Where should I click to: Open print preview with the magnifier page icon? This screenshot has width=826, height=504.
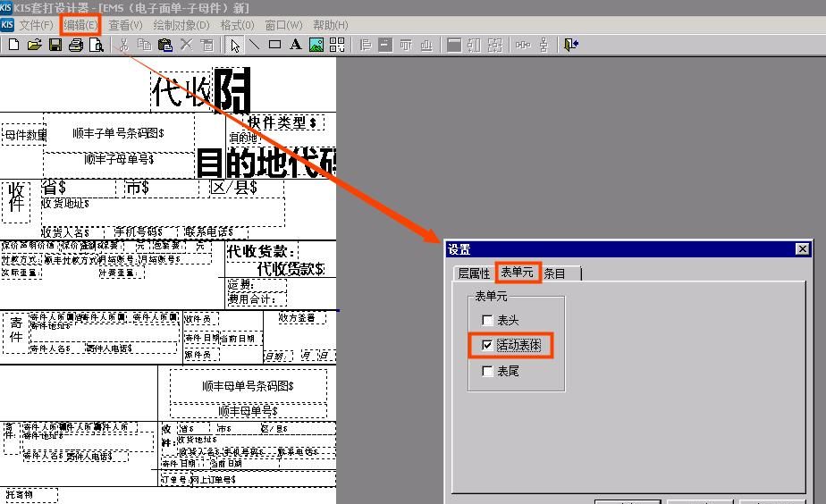(97, 45)
